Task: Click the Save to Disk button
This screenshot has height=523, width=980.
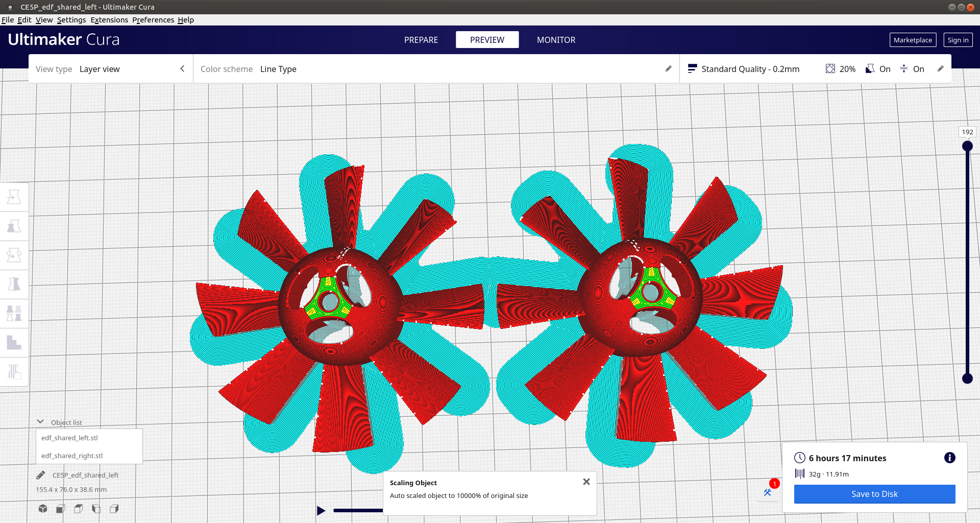Action: pyautogui.click(x=874, y=494)
